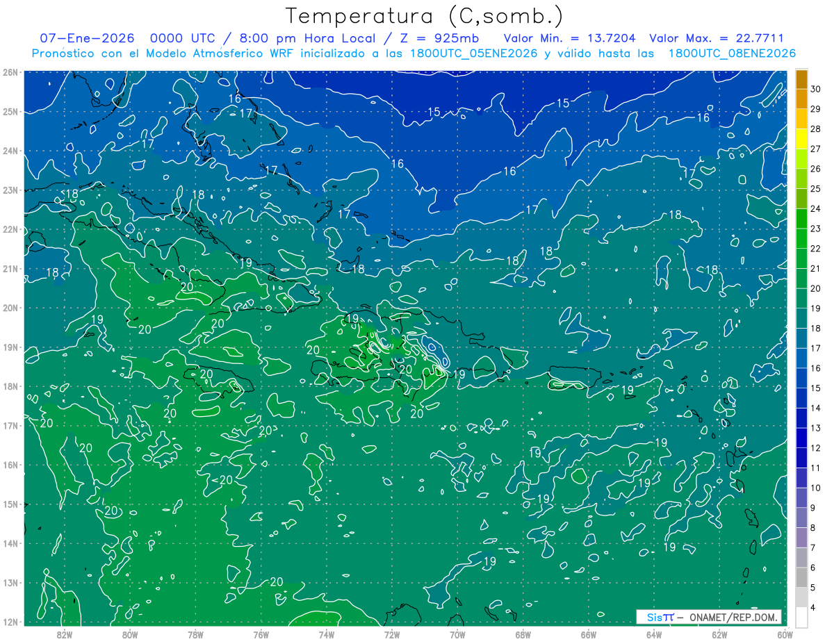Click the '60W' longitude axis label

click(x=785, y=634)
